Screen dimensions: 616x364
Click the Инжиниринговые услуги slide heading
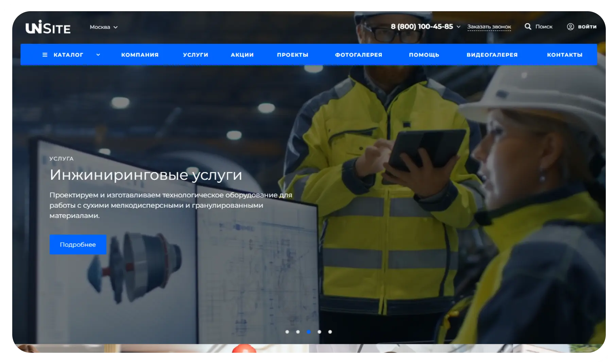click(x=146, y=175)
